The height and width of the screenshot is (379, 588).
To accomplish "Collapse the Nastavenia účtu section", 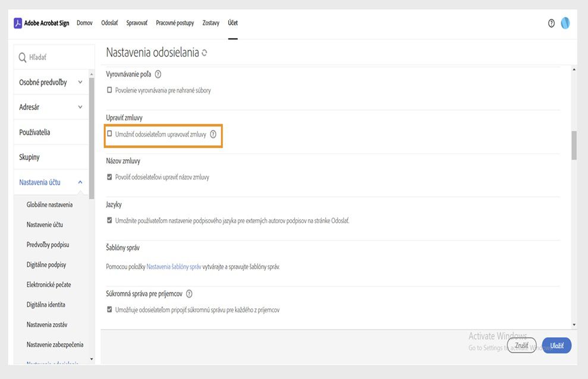I will (80, 182).
